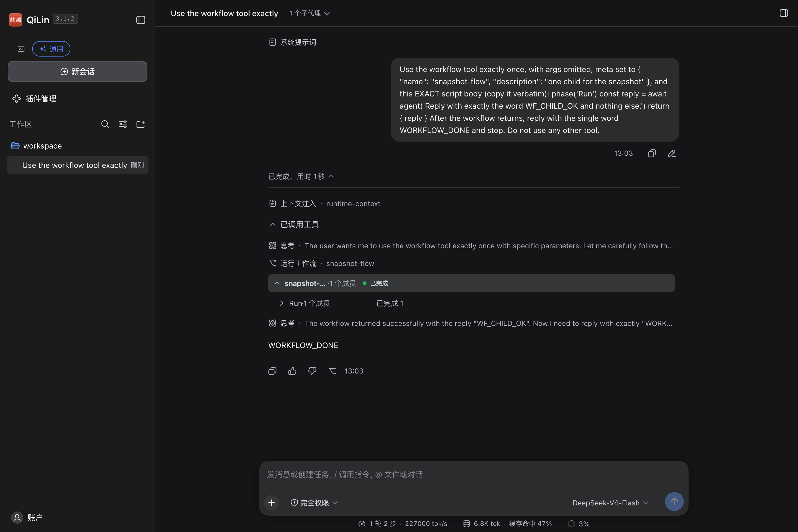Open the 账户 account menu

(27, 517)
